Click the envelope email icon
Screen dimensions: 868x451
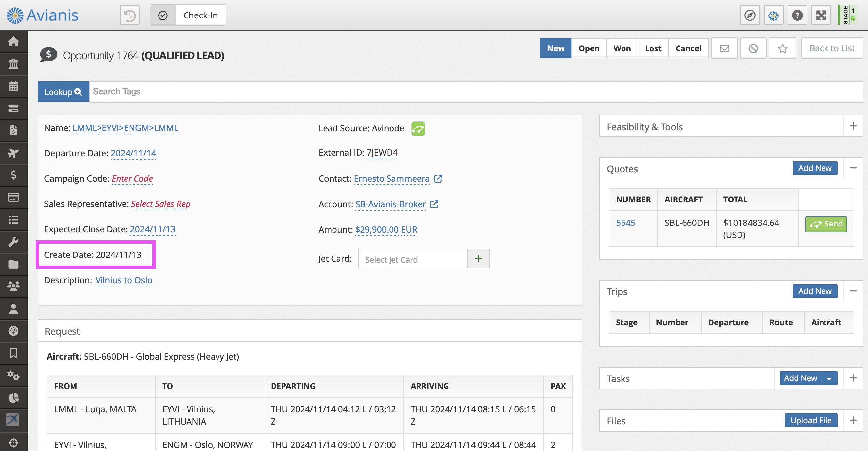click(724, 48)
